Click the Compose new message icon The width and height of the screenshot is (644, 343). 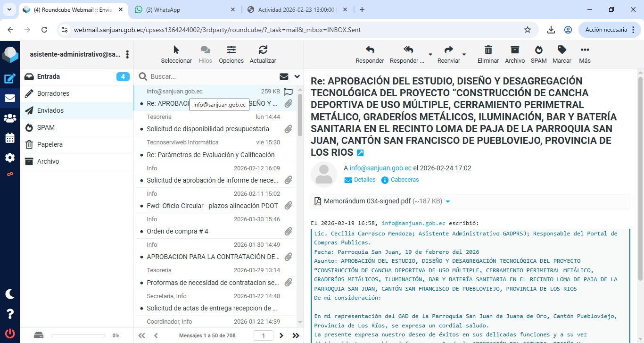click(10, 79)
